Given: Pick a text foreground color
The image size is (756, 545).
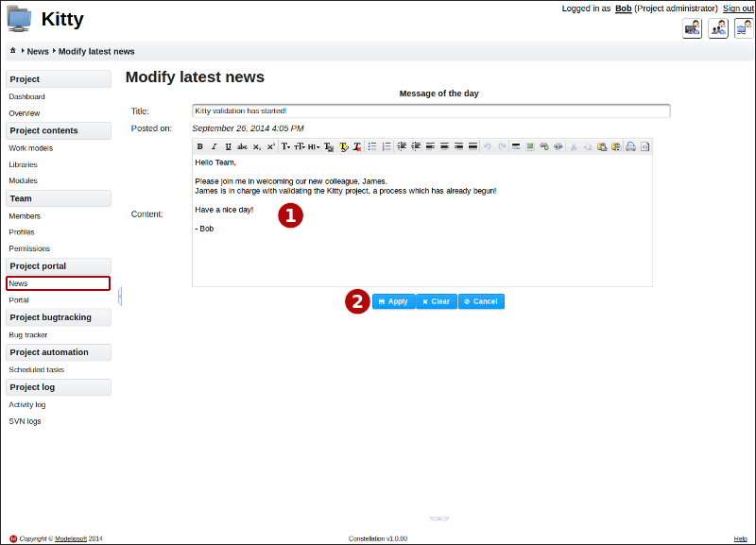Looking at the screenshot, I should [329, 146].
